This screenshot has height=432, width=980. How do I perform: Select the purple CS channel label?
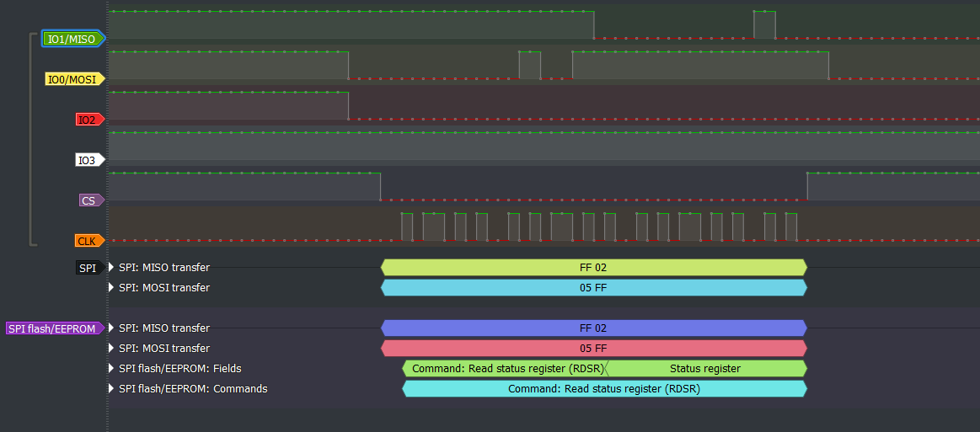(92, 200)
